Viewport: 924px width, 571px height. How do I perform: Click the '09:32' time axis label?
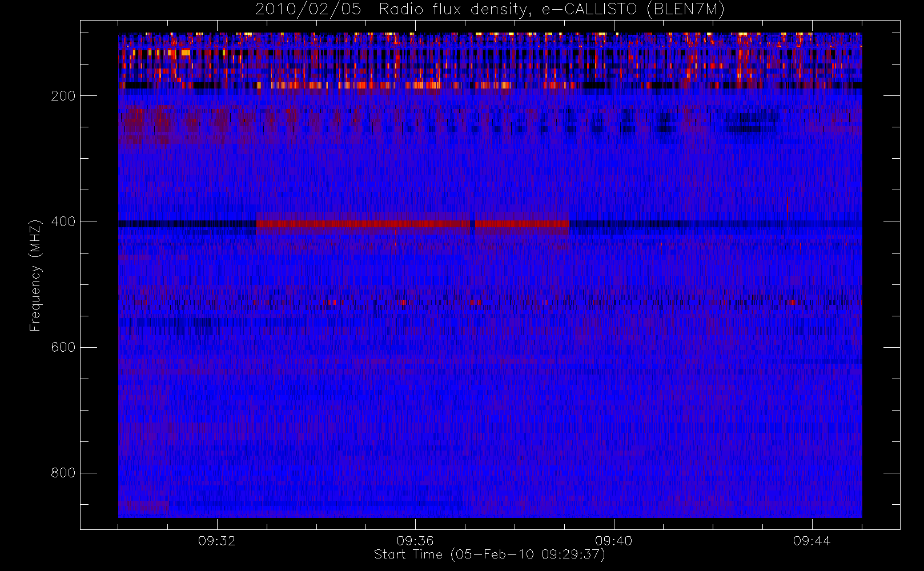tap(217, 541)
